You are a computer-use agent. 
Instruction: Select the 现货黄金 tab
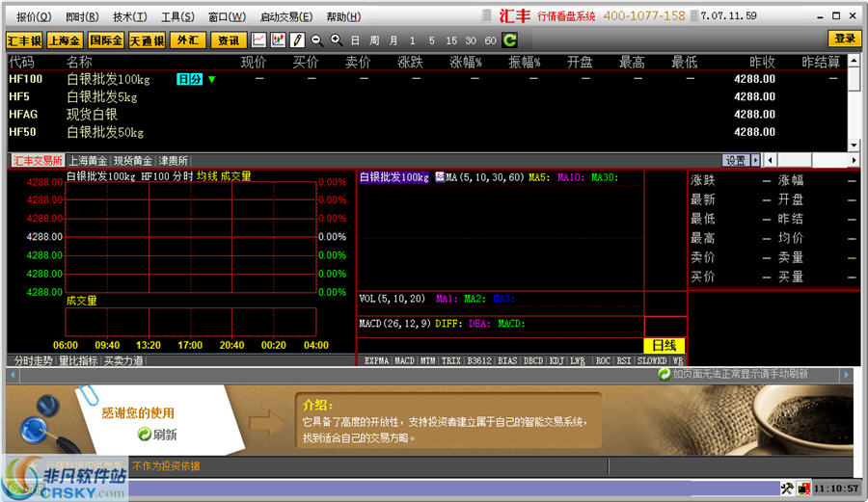(133, 160)
